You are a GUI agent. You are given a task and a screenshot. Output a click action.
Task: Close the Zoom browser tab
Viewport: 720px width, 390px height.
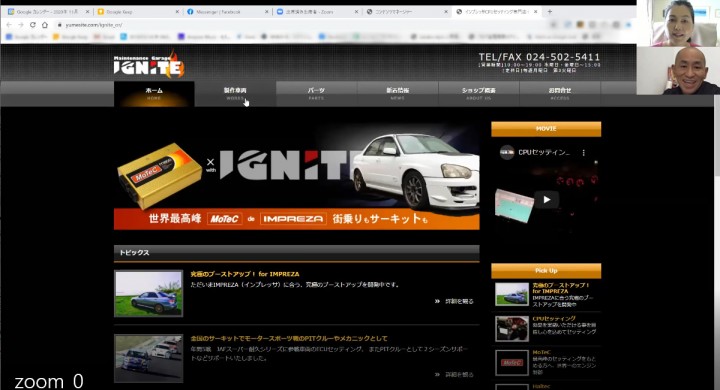tap(356, 12)
